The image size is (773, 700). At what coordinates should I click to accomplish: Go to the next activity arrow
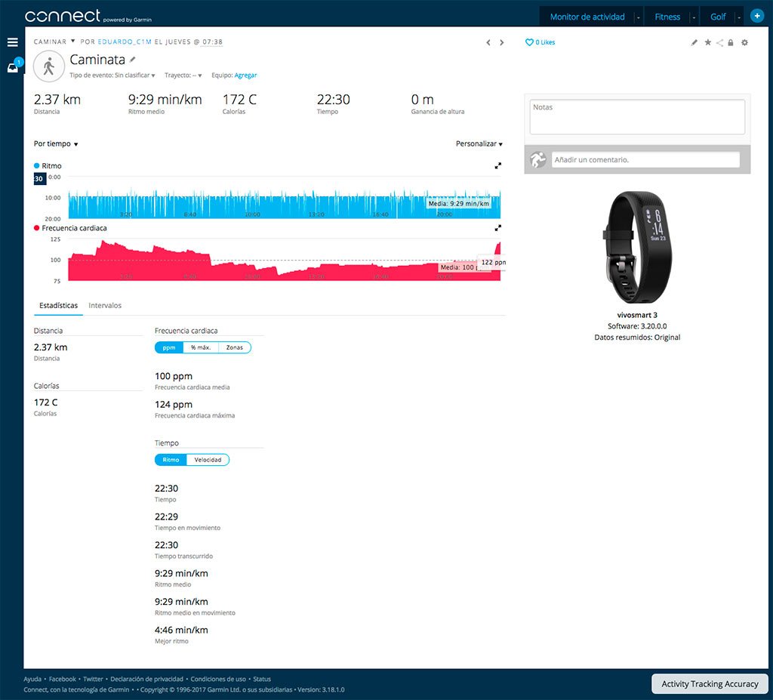tap(502, 42)
